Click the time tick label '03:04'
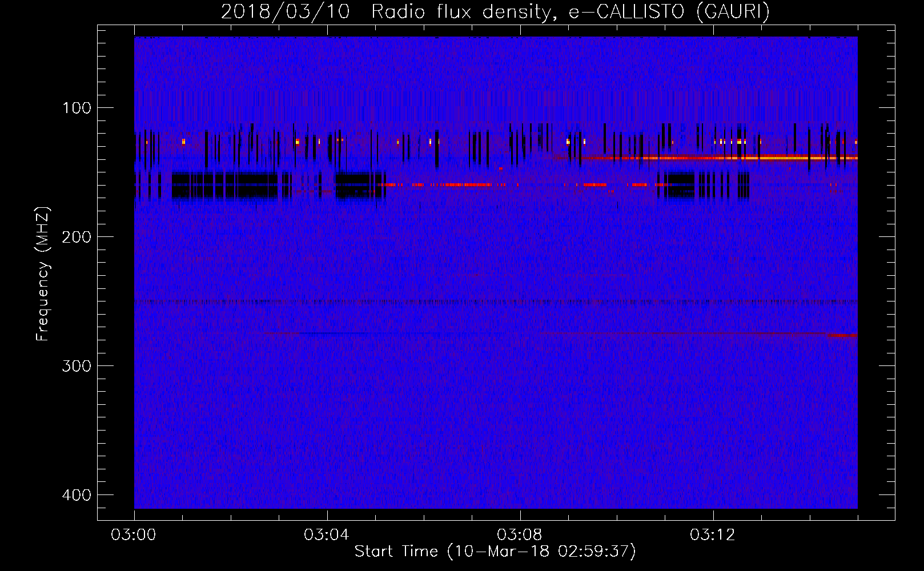 (327, 535)
